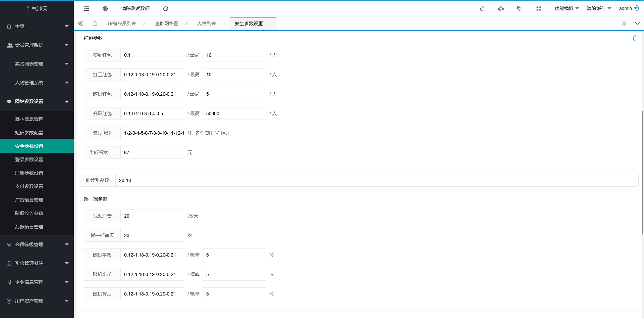Open 短信参数配置 submenu item
644x318 pixels.
coord(37,133)
